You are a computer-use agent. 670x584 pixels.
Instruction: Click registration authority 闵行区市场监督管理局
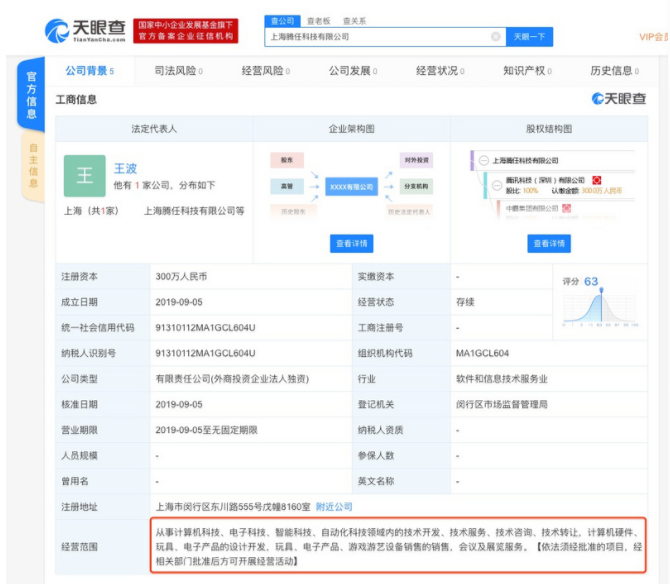pyautogui.click(x=502, y=405)
